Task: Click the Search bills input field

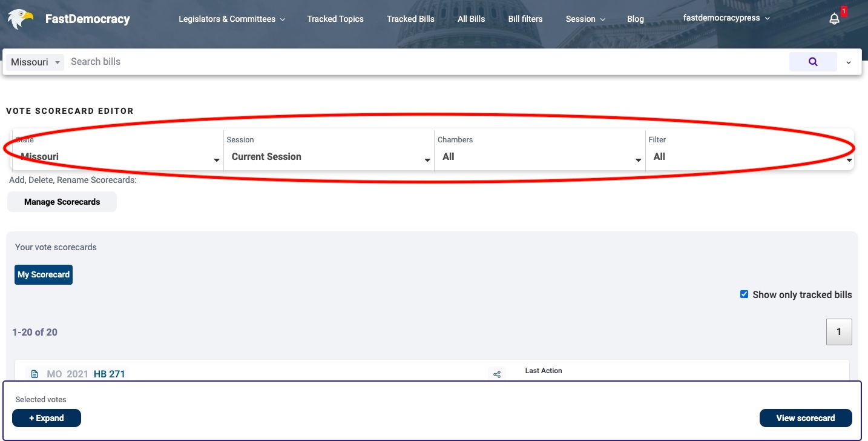Action: tap(424, 62)
